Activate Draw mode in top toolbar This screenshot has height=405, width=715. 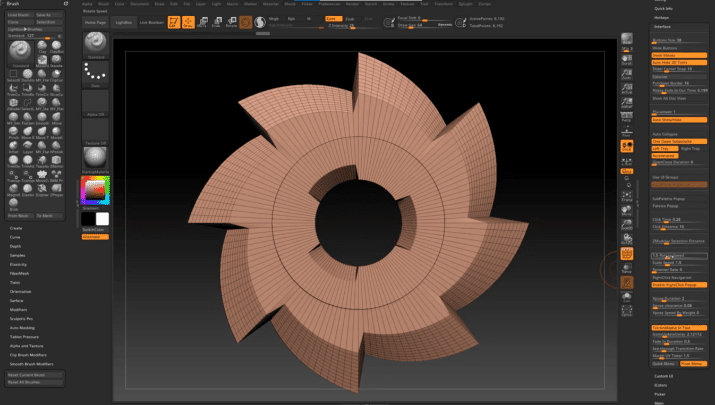[188, 22]
